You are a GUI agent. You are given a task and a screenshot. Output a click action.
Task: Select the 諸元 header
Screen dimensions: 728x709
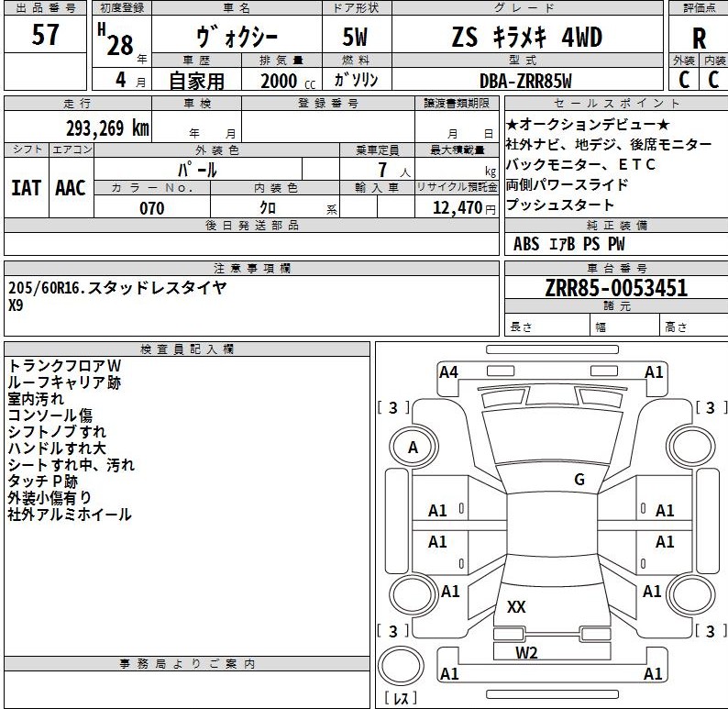[x=616, y=306]
